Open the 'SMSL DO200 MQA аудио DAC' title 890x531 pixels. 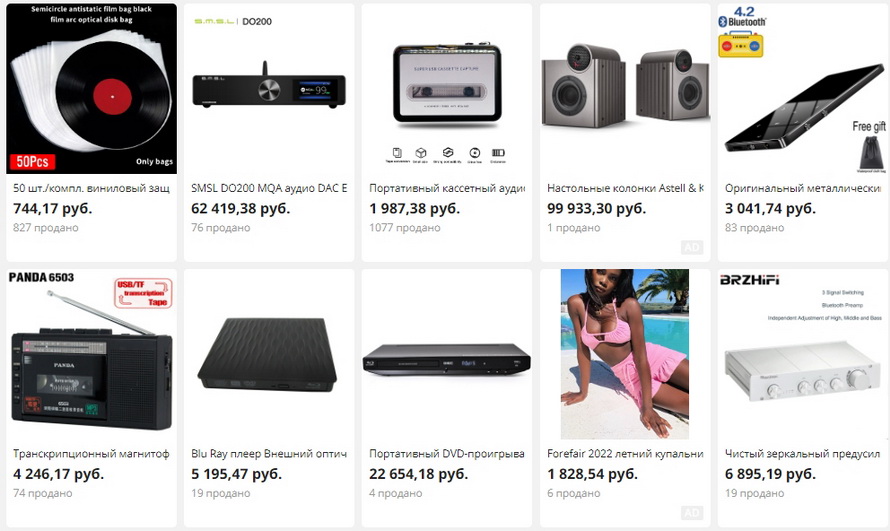pyautogui.click(x=269, y=188)
